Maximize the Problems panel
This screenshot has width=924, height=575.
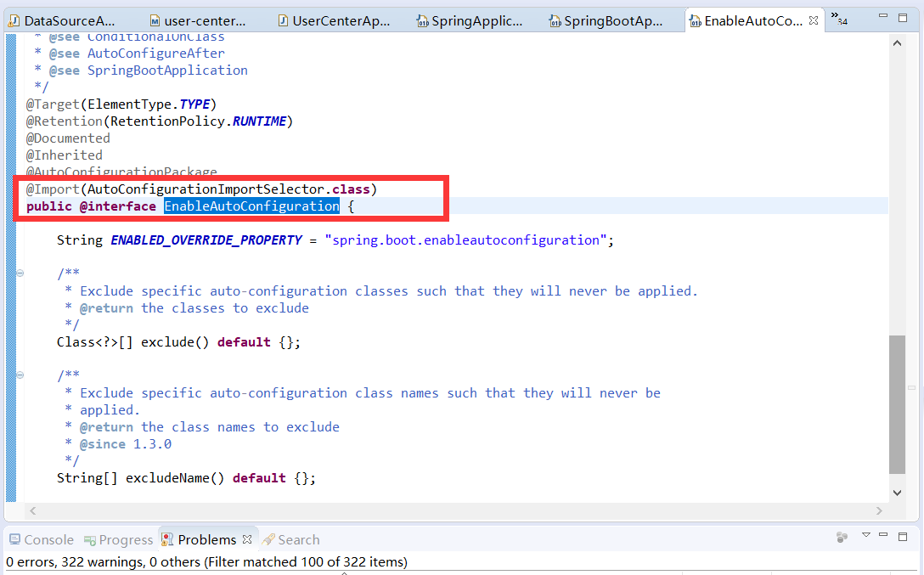point(903,536)
